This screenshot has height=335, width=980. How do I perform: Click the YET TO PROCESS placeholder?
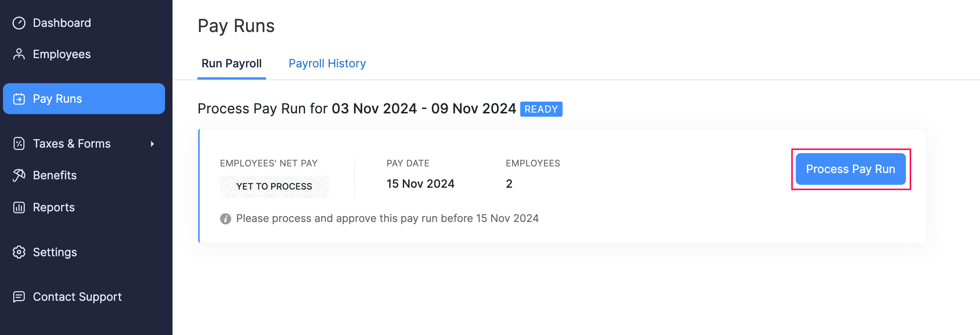tap(274, 186)
